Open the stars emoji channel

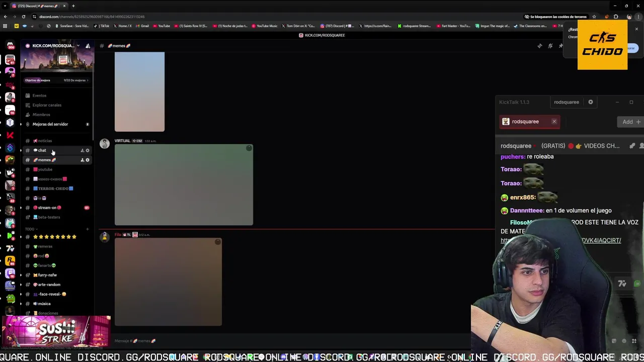(x=55, y=237)
